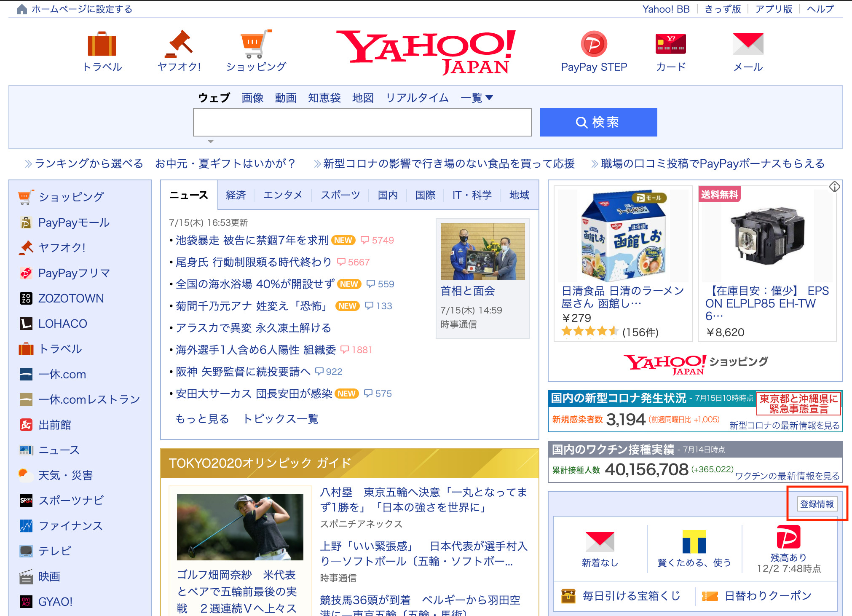
Task: Switch to the 経済 news tab
Action: point(236,195)
